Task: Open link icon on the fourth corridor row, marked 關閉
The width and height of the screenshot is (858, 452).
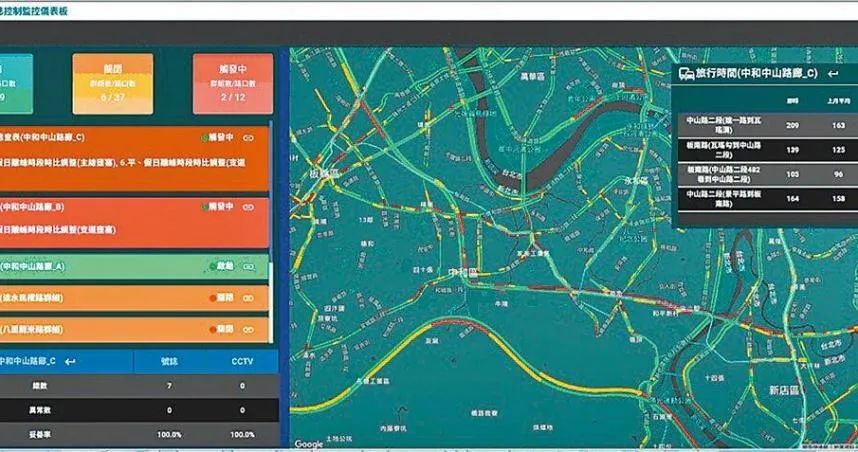Action: pos(248,298)
